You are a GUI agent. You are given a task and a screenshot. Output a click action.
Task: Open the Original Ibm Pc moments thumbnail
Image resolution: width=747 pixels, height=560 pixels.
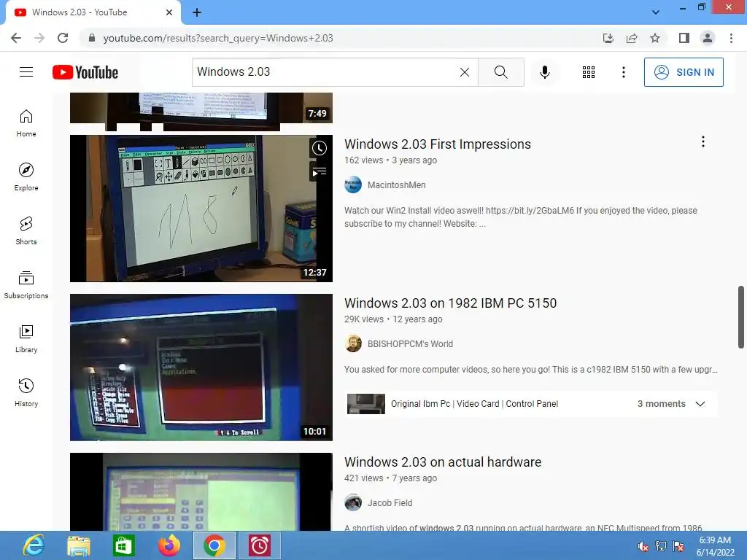point(366,404)
